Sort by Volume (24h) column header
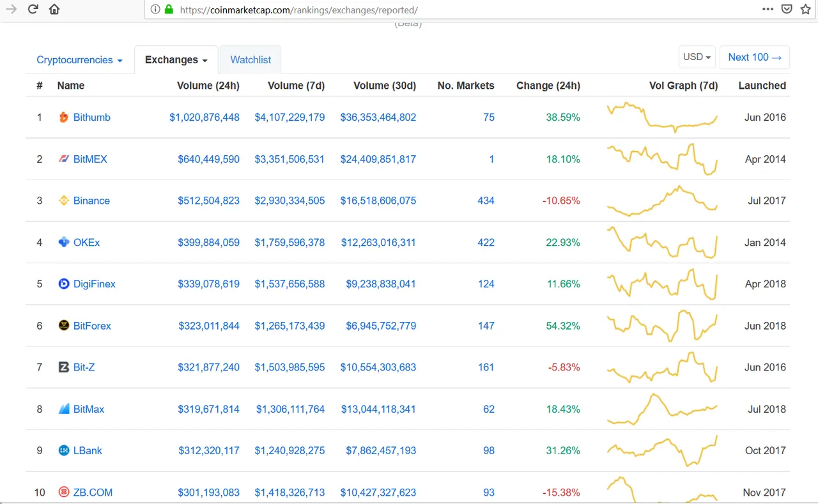Screen dimensions: 818x504 208,86
